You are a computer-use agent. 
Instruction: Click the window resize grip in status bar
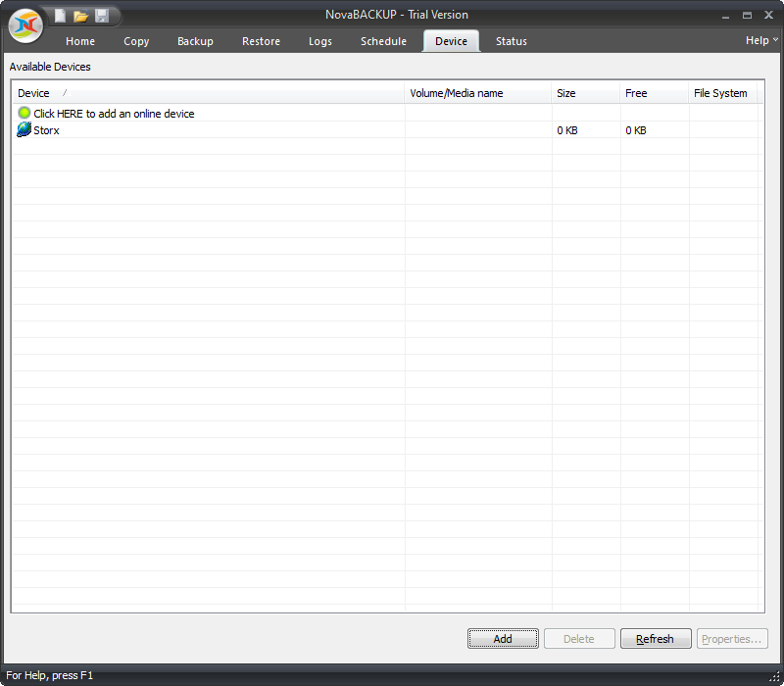(x=776, y=678)
